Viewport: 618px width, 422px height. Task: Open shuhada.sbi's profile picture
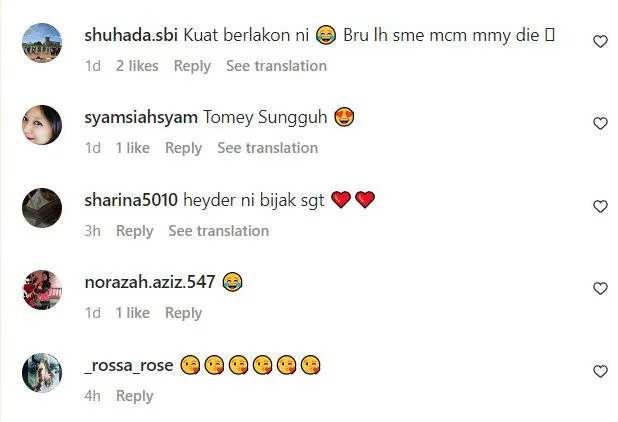coord(42,43)
